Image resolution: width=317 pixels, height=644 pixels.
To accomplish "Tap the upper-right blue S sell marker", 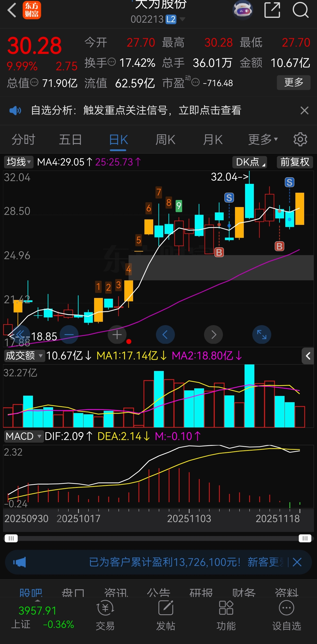I will [x=289, y=182].
